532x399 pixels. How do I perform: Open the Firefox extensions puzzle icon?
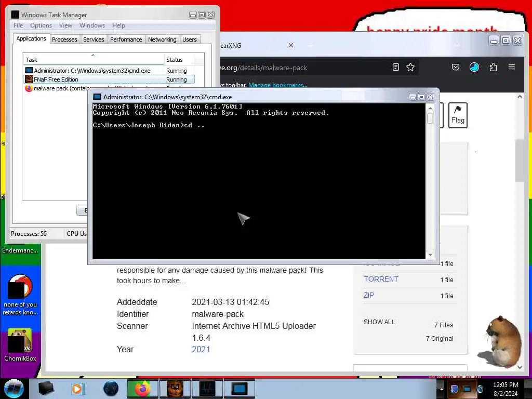493,67
